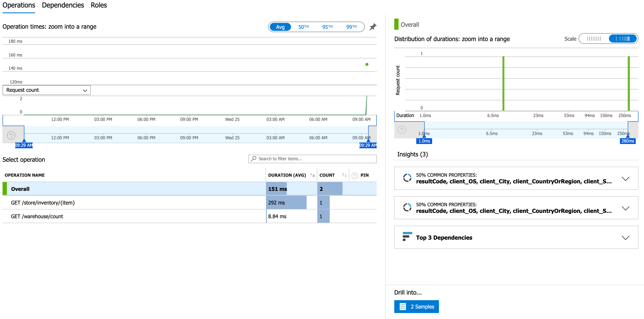The image size is (644, 319).
Task: Select GET /store/inventory/{item} operation
Action: tap(189, 203)
